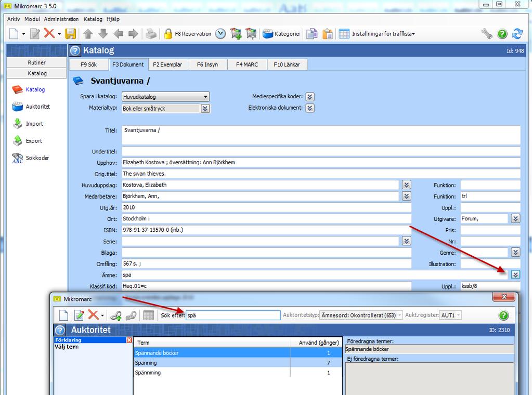Select Sökkoder in the sidebar
This screenshot has height=395, width=532.
31,158
